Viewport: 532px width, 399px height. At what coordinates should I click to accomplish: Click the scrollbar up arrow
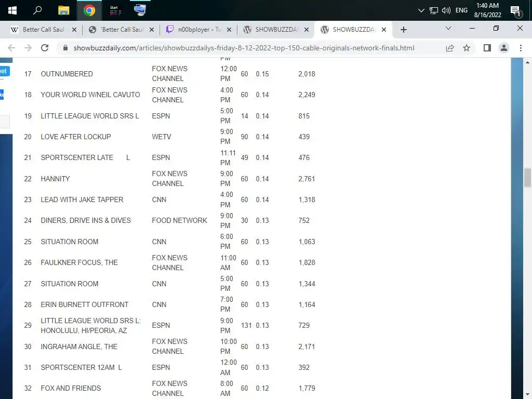point(527,62)
